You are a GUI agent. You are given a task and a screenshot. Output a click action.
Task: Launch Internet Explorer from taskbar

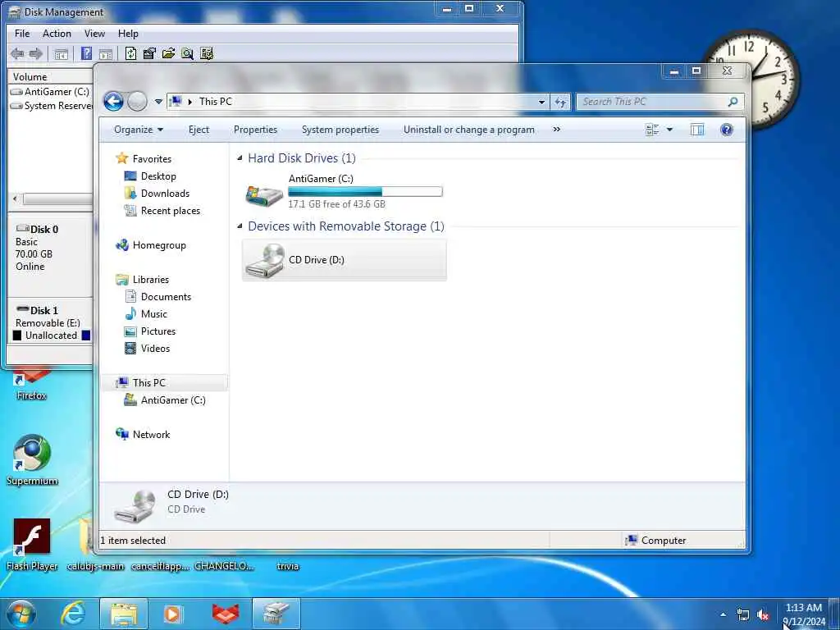(x=73, y=614)
